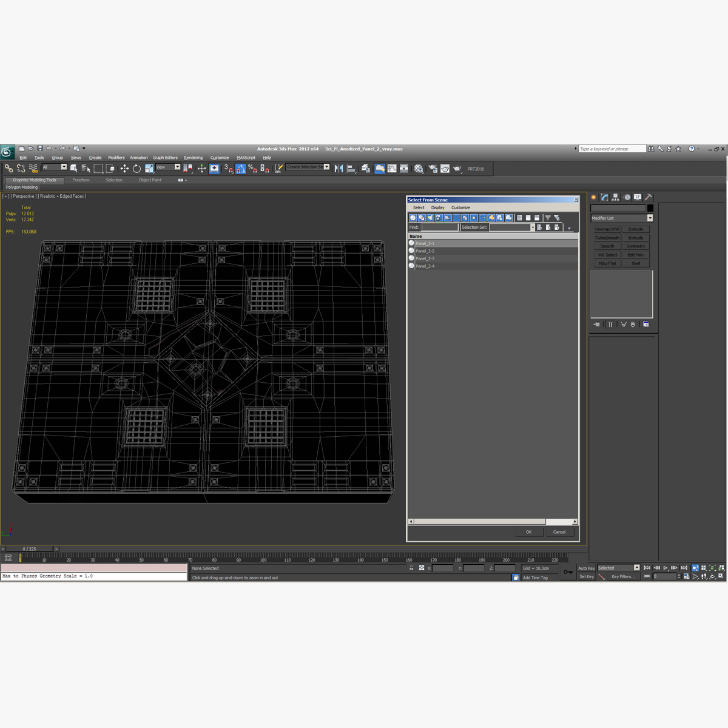Screen dimensions: 728x728
Task: Switch to the Utilities hammer panel
Action: 649,197
